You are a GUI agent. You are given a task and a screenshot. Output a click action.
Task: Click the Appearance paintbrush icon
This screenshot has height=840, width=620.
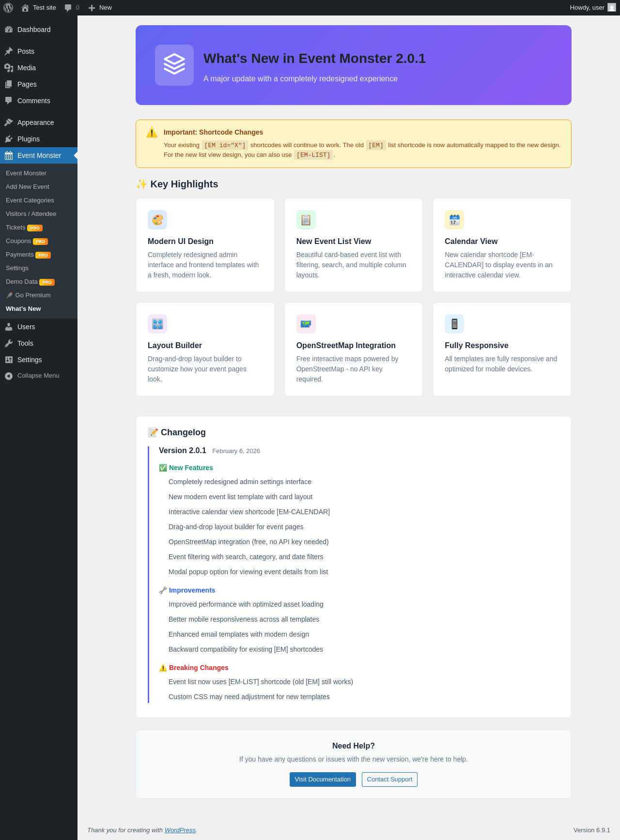click(9, 122)
